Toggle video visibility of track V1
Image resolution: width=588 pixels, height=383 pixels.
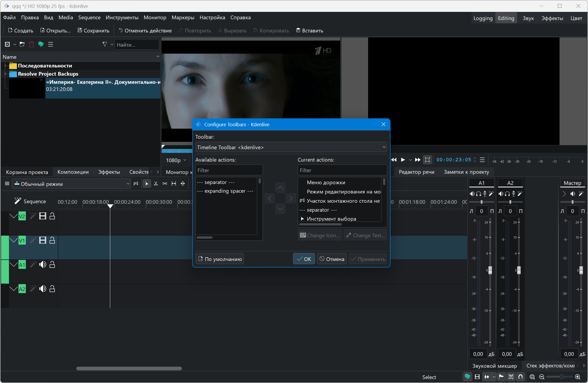coord(42,240)
